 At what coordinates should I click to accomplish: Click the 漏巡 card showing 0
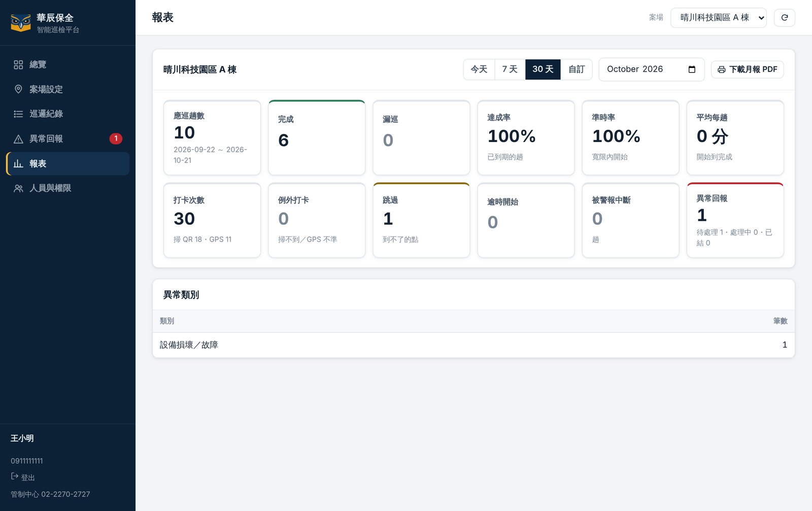[421, 138]
